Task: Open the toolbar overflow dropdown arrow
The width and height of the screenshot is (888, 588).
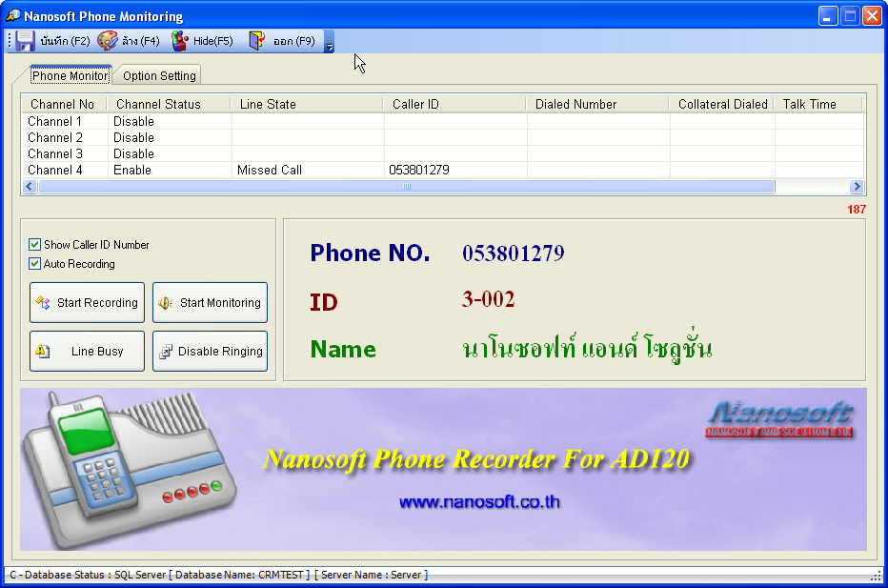Action: click(x=329, y=41)
